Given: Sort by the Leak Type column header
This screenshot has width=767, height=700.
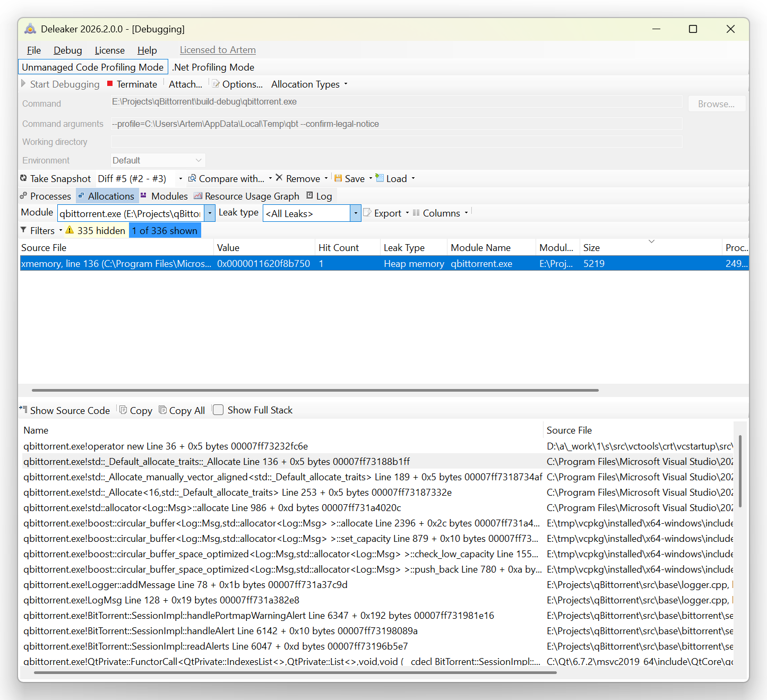Looking at the screenshot, I should tap(413, 247).
